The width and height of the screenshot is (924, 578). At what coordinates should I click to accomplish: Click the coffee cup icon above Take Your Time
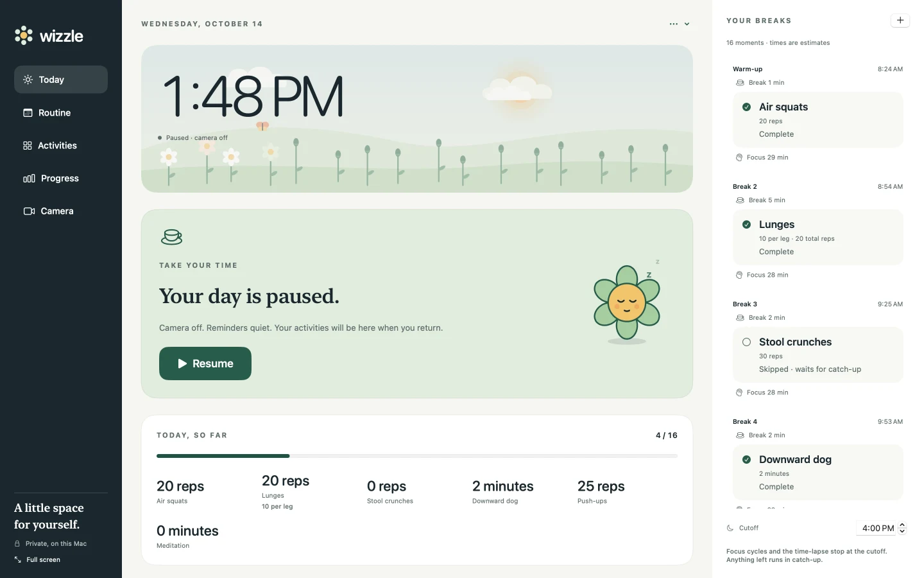(171, 237)
